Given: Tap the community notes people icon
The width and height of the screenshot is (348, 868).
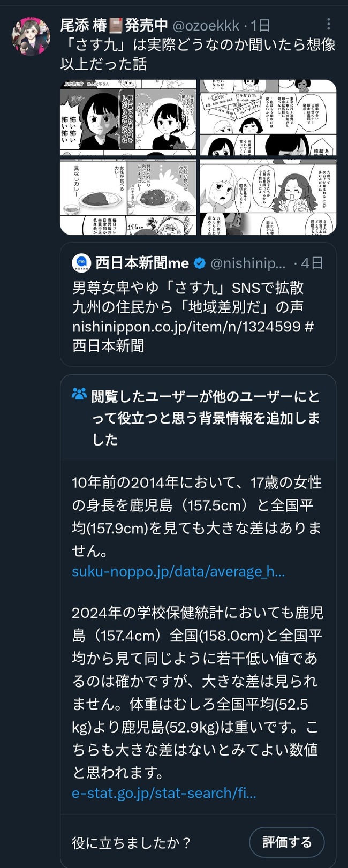Looking at the screenshot, I should (79, 395).
